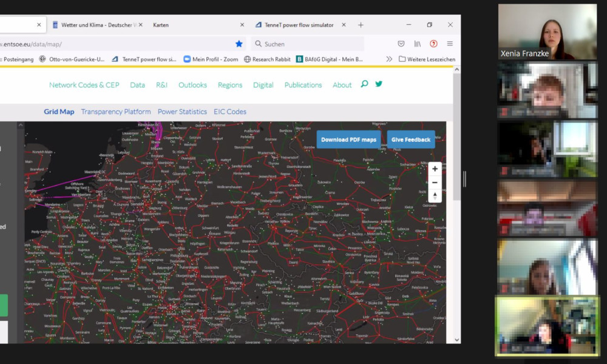Open the R&I menu
Screen dimensions: 607x364
click(x=161, y=85)
